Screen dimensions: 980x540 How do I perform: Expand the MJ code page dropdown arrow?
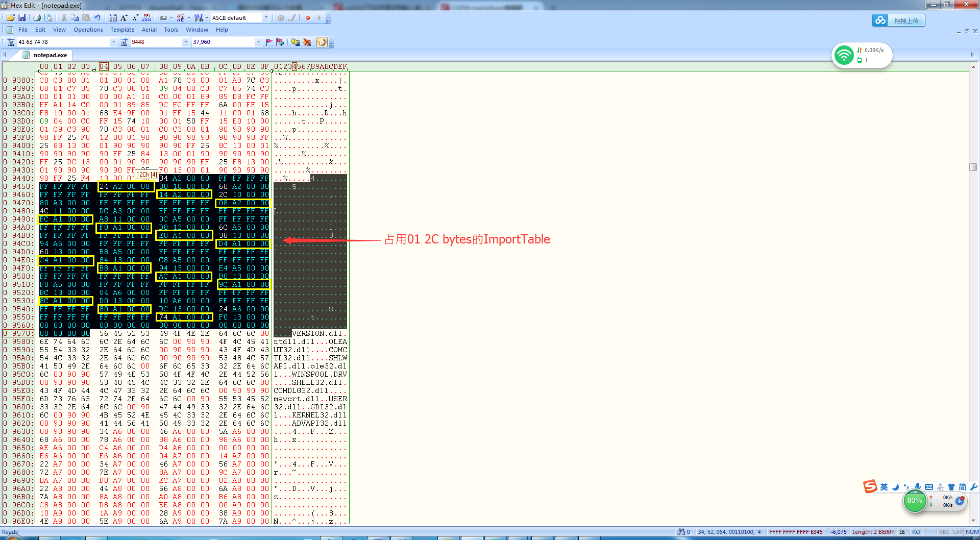click(x=207, y=18)
